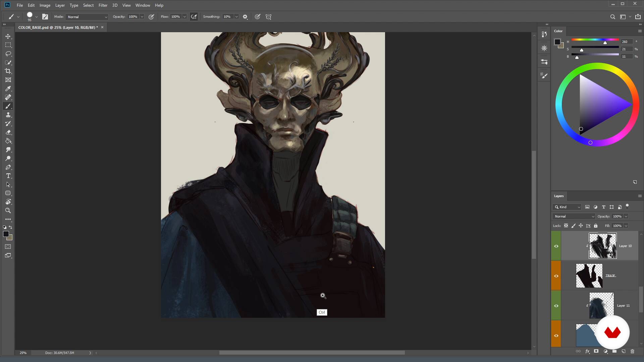The width and height of the screenshot is (644, 362).
Task: Select the Lasso tool
Action: coord(8,54)
